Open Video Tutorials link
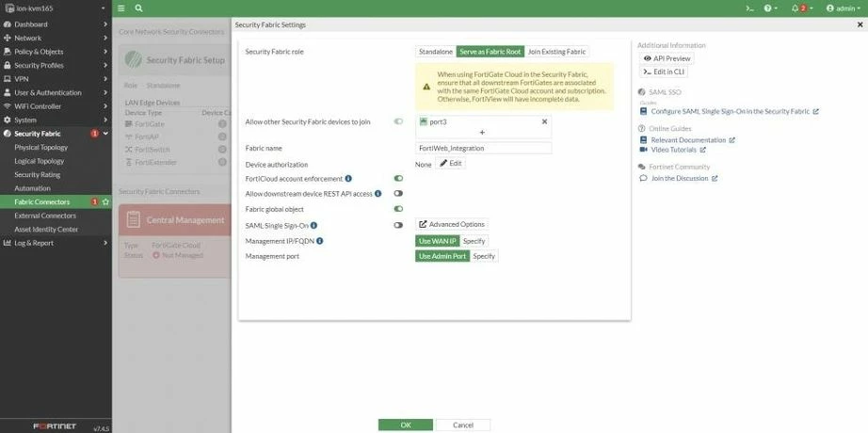Image resolution: width=868 pixels, height=433 pixels. pyautogui.click(x=673, y=150)
